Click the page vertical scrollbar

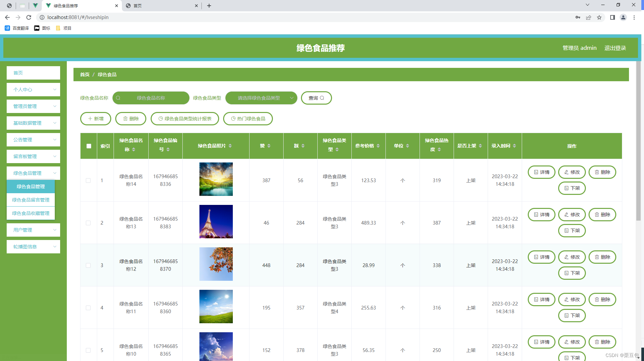click(x=638, y=140)
